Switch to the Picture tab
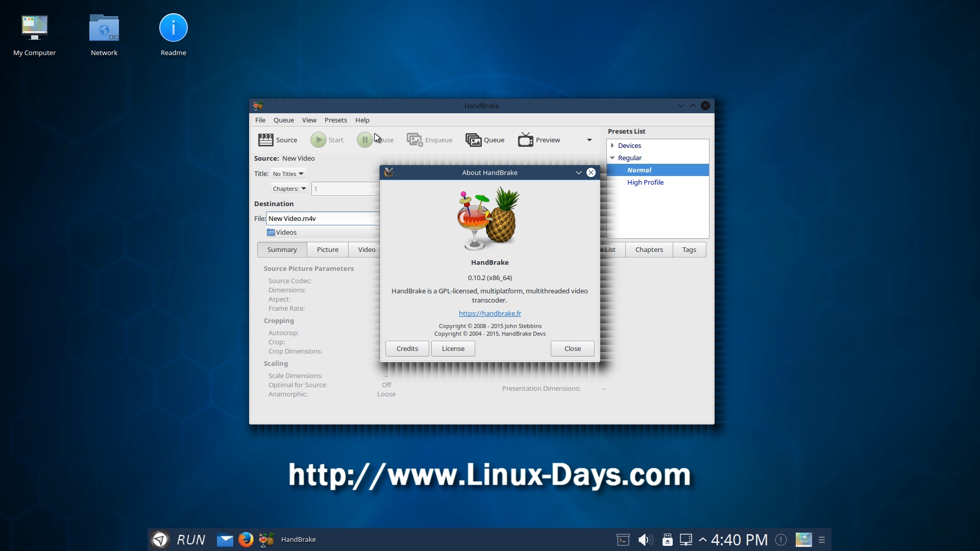The width and height of the screenshot is (980, 551). (328, 249)
